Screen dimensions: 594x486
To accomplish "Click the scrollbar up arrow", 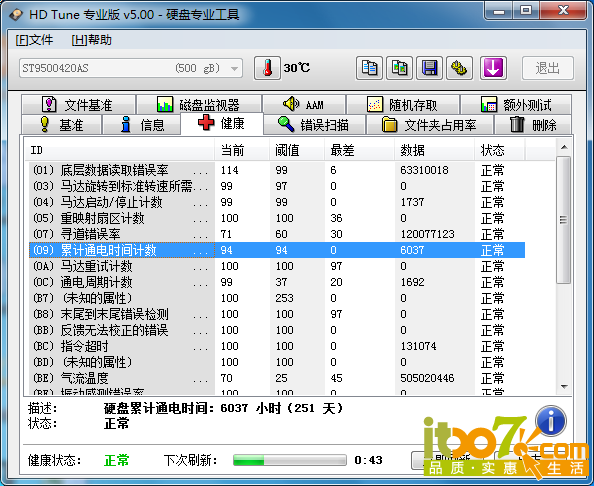I will 564,147.
